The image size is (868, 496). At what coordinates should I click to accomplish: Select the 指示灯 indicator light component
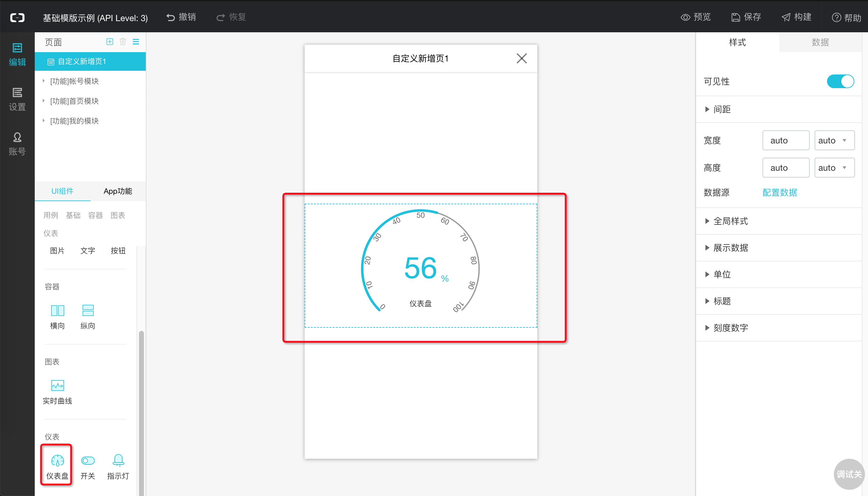[x=118, y=467]
